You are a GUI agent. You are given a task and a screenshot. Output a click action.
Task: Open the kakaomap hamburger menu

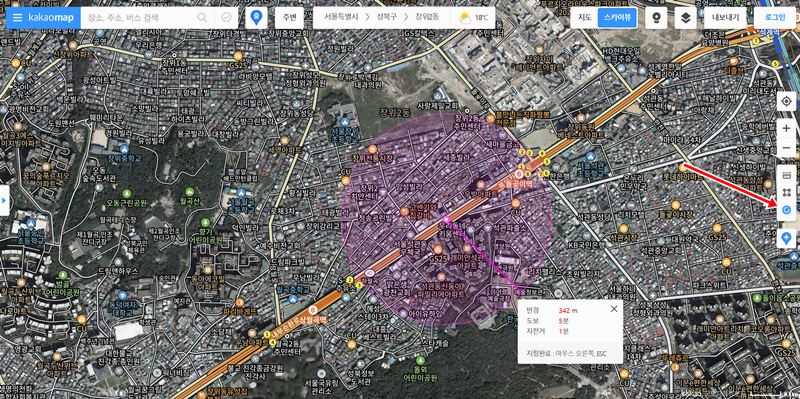pyautogui.click(x=17, y=18)
